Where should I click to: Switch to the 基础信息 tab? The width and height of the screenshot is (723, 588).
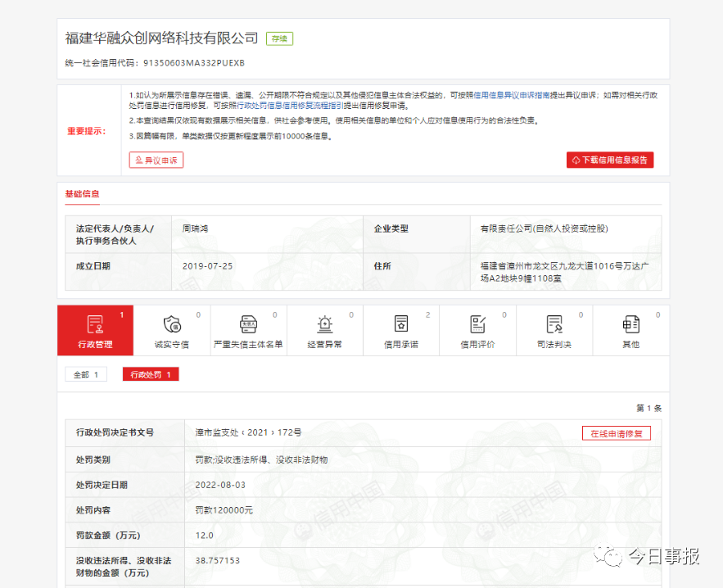tap(82, 194)
